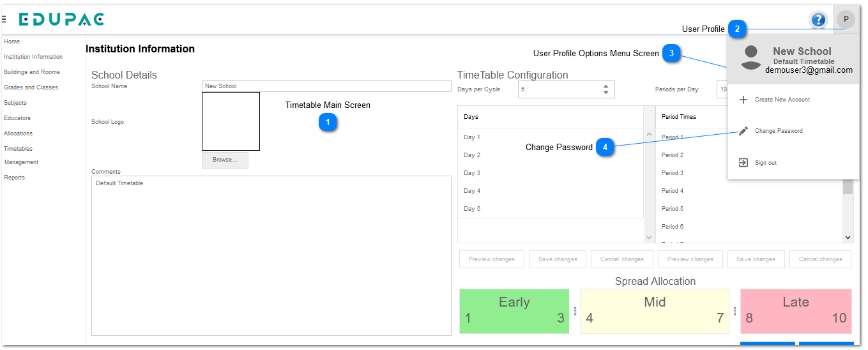The height and width of the screenshot is (350, 868).
Task: Click the Periods per Day number field
Action: point(722,89)
